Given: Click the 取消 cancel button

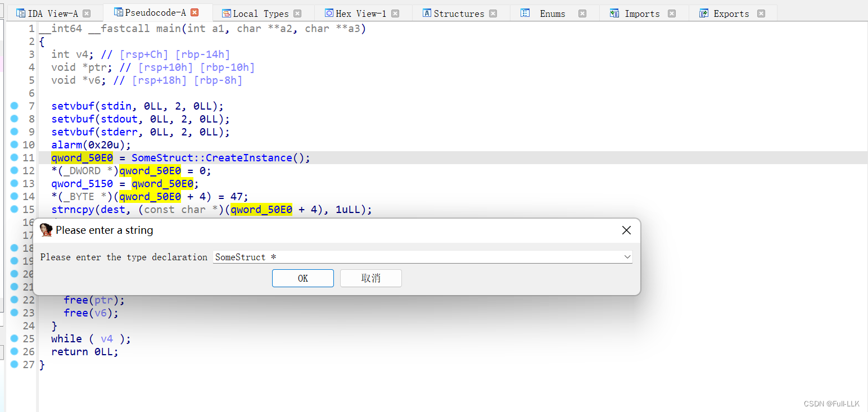Looking at the screenshot, I should 371,278.
